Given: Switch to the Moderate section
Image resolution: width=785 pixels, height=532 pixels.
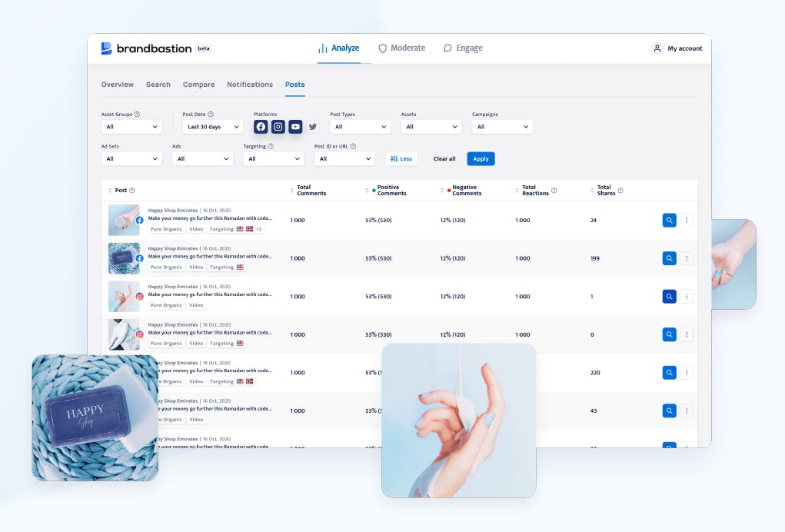Looking at the screenshot, I should tap(402, 48).
